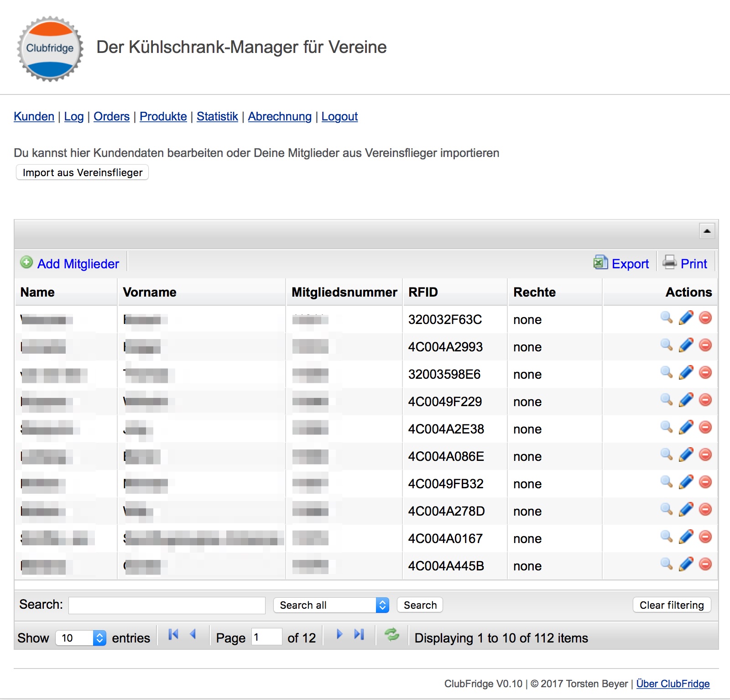Screen dimensions: 730x700
Task: Click the 'Import aus Vereinsflieger' button
Action: point(83,172)
